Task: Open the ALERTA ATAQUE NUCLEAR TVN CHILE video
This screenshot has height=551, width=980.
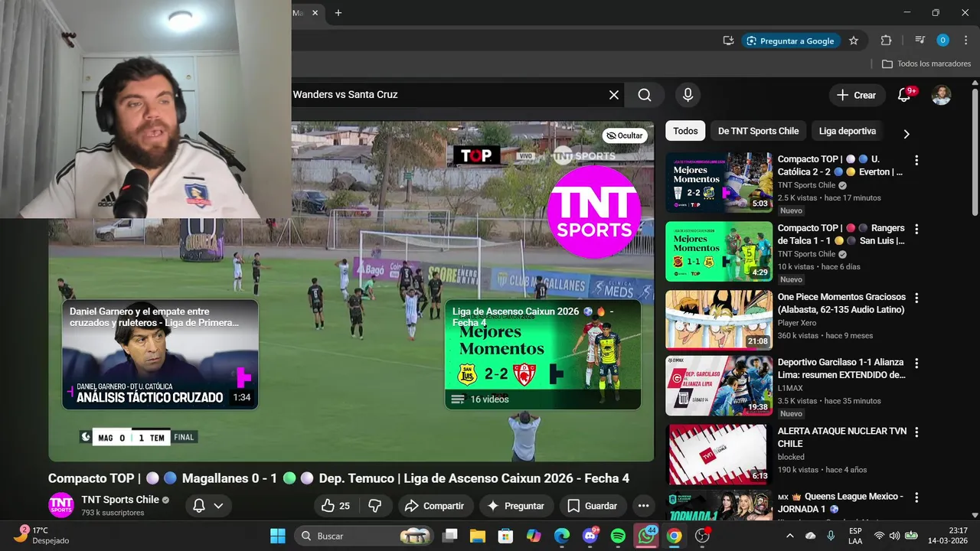Action: 719,454
